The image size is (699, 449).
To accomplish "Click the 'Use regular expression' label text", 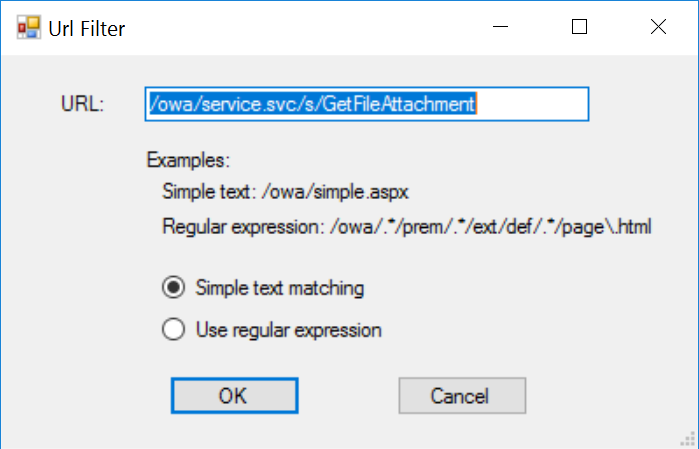I will [x=289, y=329].
